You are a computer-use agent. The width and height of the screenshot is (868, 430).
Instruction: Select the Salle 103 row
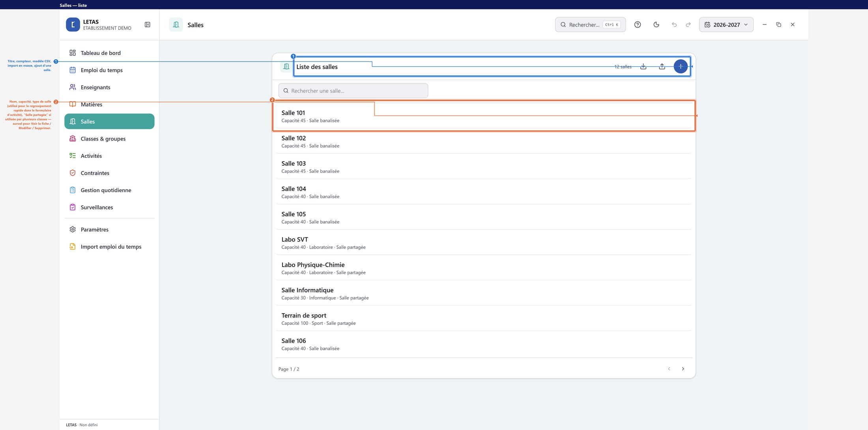[x=484, y=166]
